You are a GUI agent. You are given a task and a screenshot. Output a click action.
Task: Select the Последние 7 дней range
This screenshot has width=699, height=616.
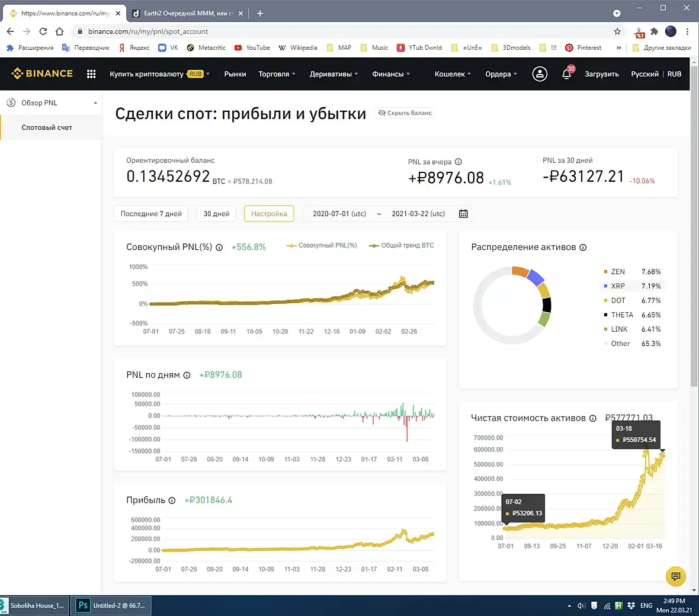(151, 213)
